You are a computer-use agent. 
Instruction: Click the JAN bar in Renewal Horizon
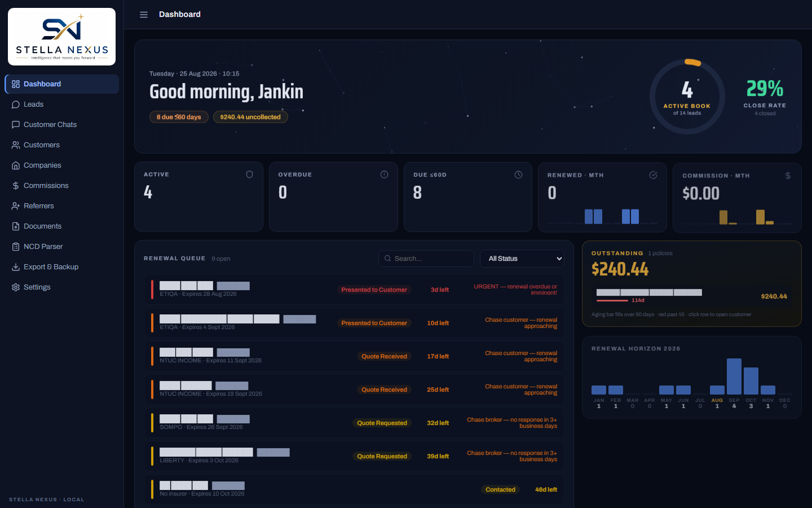pyautogui.click(x=599, y=390)
